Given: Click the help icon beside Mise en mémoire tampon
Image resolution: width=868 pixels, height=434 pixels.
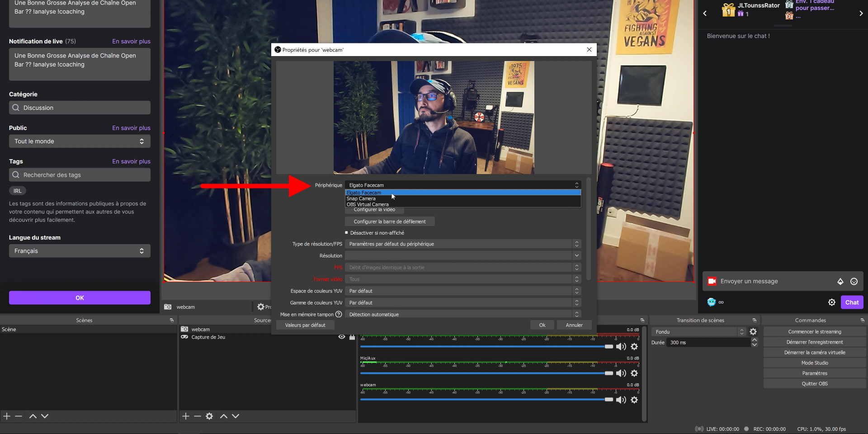Looking at the screenshot, I should (339, 314).
